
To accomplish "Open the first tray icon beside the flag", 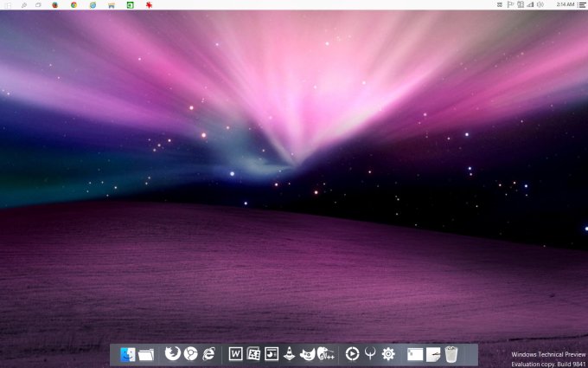I will [500, 4].
